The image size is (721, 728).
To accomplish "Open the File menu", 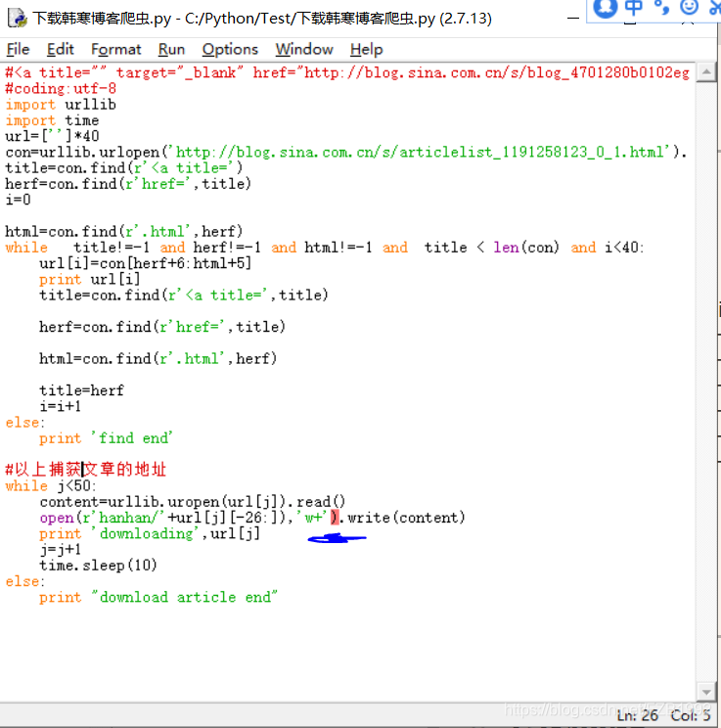I will 19,49.
